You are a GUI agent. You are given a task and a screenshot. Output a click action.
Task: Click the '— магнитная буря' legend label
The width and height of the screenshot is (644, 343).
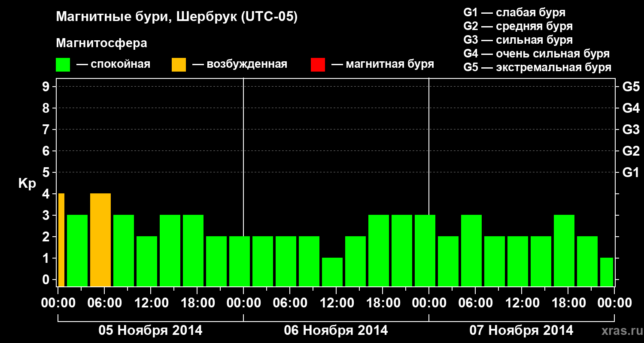383,65
